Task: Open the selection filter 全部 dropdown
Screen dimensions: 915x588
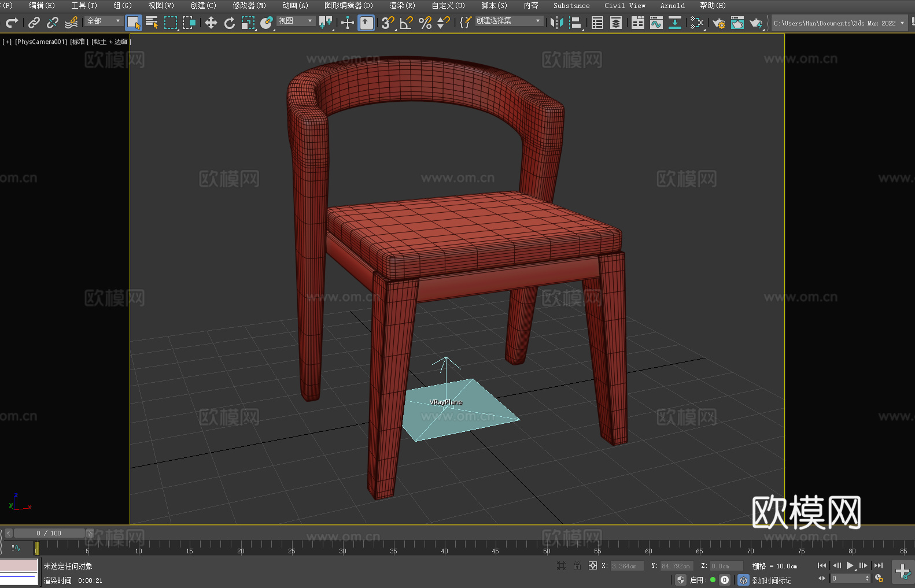Action: [104, 21]
